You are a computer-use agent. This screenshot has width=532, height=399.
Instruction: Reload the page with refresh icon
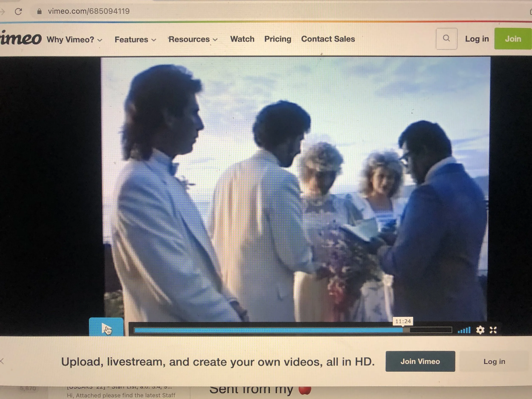19,11
